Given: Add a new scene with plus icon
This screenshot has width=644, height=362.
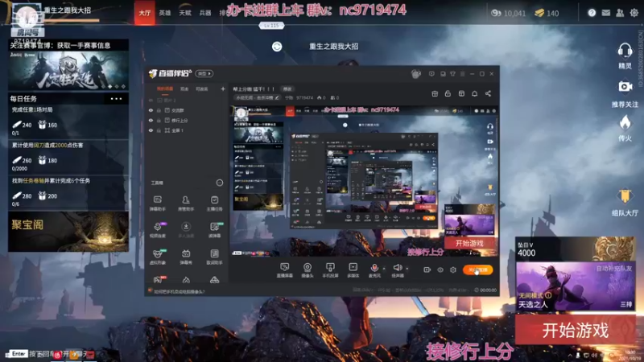Looking at the screenshot, I should pos(223,88).
